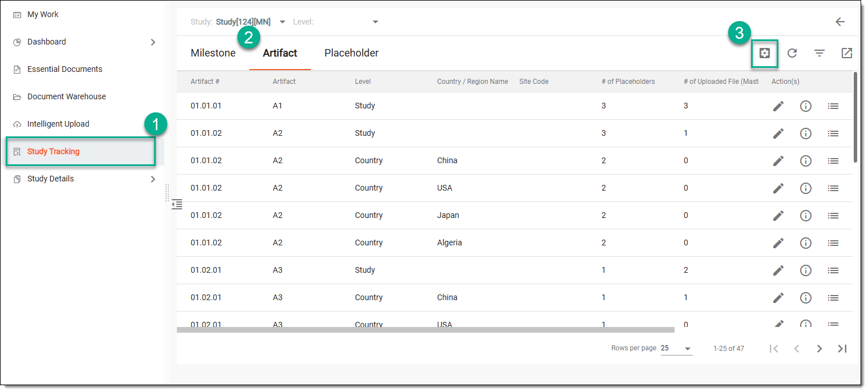Edit the A2 China row
The width and height of the screenshot is (868, 392).
point(778,161)
